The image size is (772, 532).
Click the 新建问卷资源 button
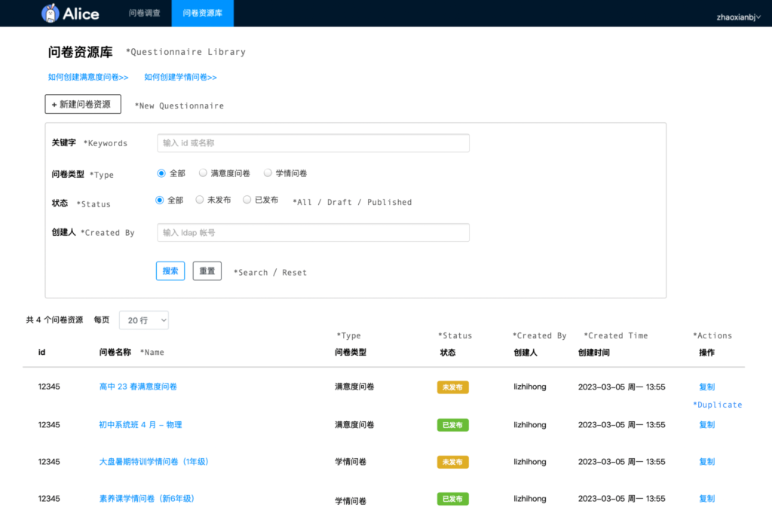83,104
